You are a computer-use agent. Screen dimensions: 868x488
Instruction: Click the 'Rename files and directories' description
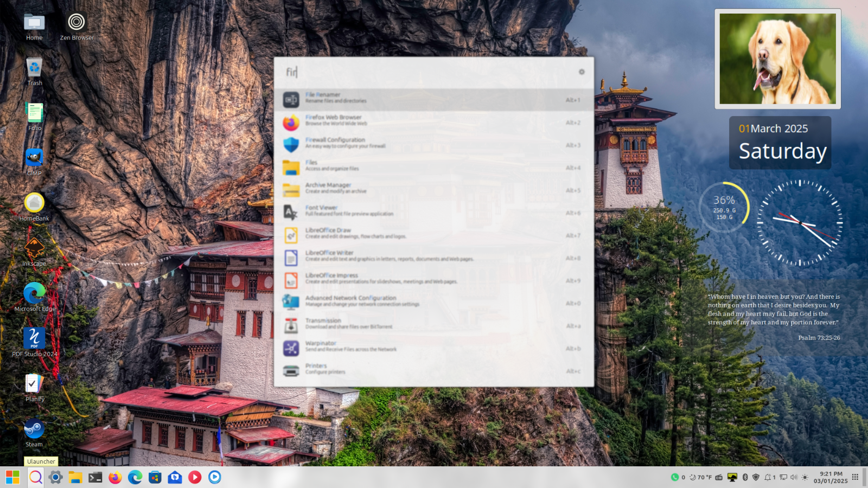click(336, 101)
